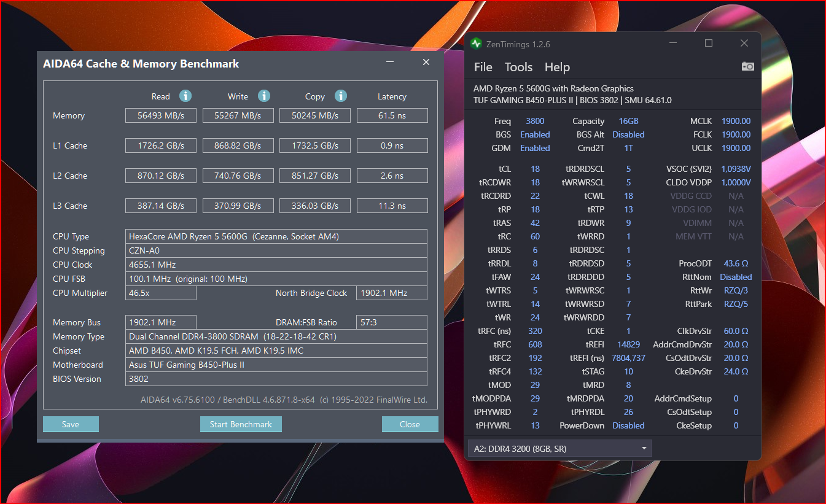The height and width of the screenshot is (504, 826).
Task: Click the L3 Cache Read value 387.14 GB/s
Action: point(161,206)
